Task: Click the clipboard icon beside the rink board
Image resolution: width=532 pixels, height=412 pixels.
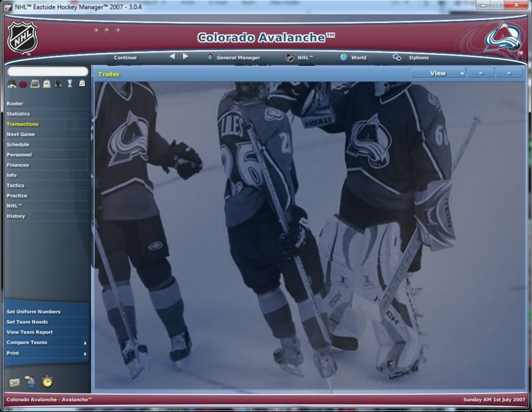Action: click(x=46, y=84)
